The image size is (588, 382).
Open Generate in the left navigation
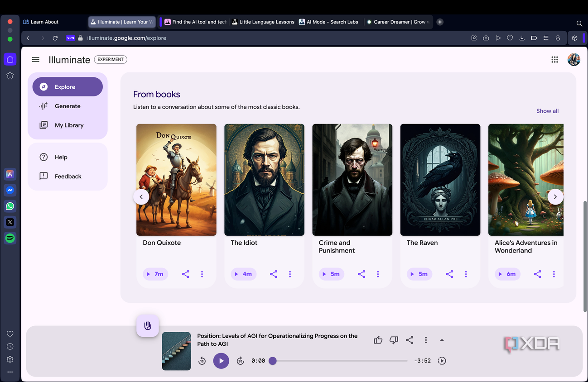[67, 106]
